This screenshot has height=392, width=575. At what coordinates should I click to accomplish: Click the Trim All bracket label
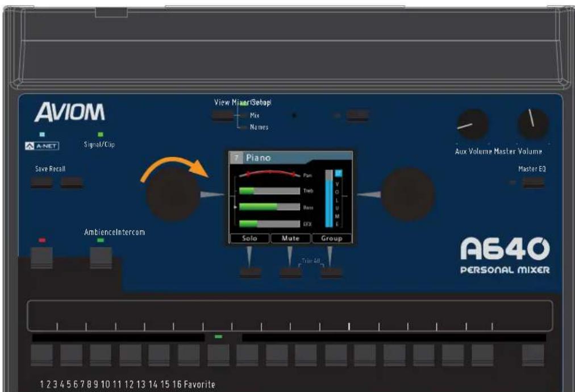pyautogui.click(x=311, y=261)
